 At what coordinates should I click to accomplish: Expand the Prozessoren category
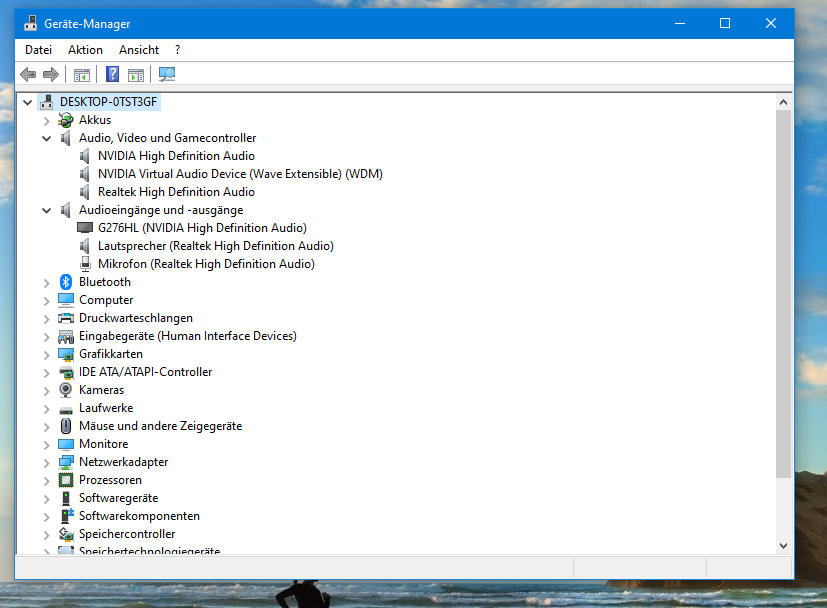46,481
